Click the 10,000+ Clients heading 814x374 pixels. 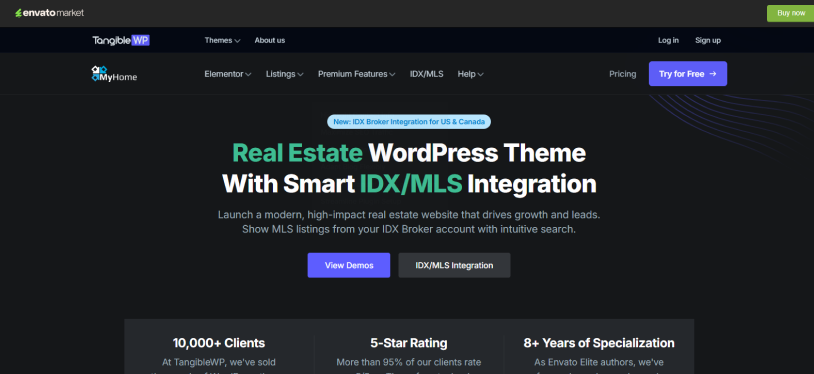219,343
